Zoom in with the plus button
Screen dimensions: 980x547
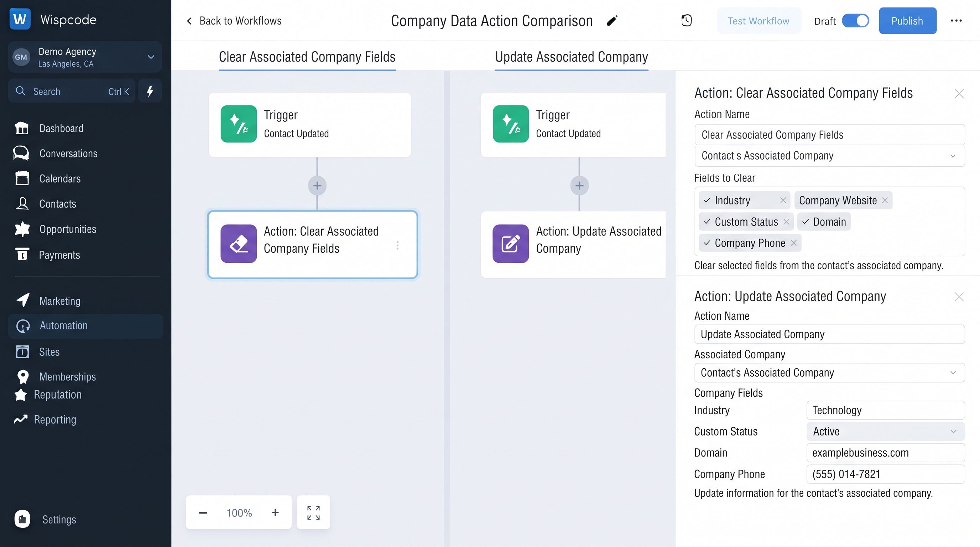click(275, 512)
